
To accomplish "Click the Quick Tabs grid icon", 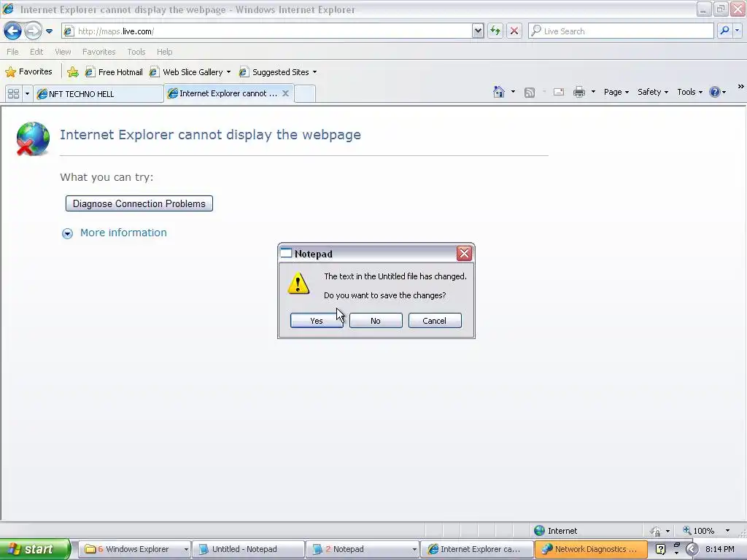I will pyautogui.click(x=13, y=94).
